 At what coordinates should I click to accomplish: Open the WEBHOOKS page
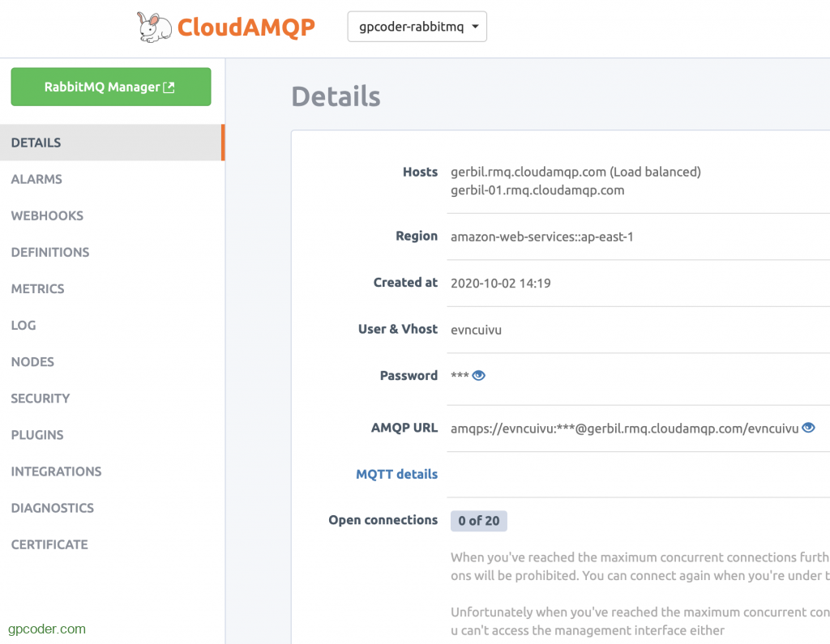(47, 215)
